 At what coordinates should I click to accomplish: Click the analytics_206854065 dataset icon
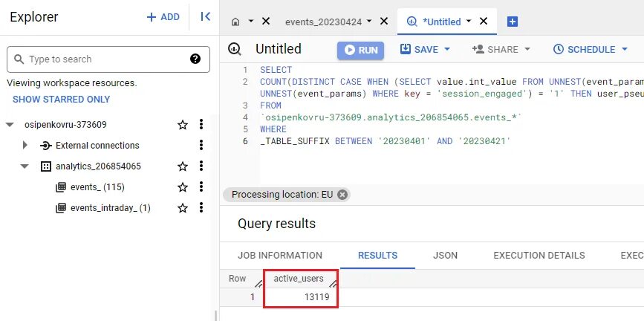46,166
